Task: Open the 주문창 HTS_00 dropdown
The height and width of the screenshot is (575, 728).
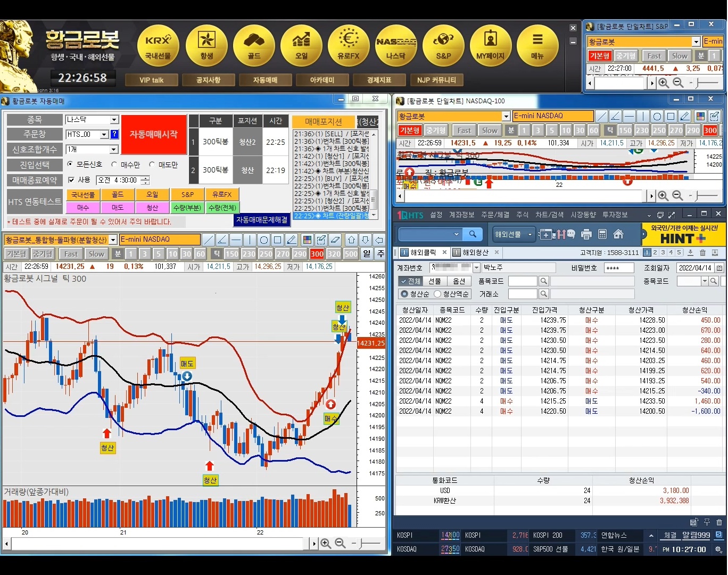Action: [x=104, y=135]
